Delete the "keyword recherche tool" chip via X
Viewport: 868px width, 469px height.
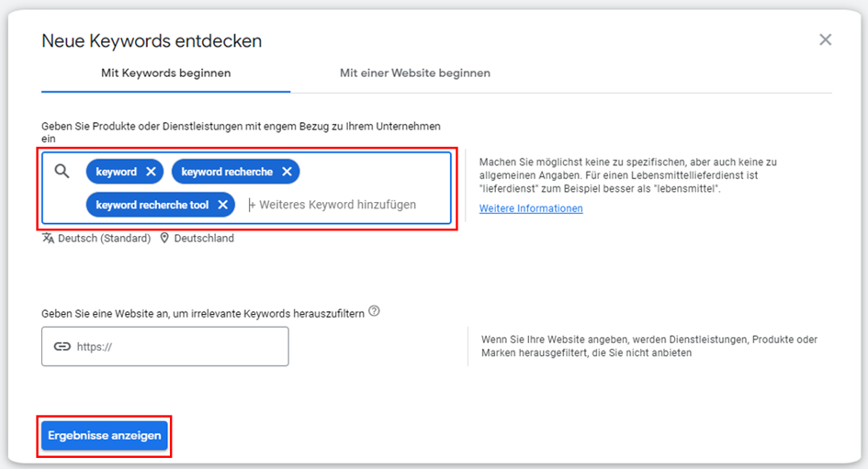tap(222, 205)
